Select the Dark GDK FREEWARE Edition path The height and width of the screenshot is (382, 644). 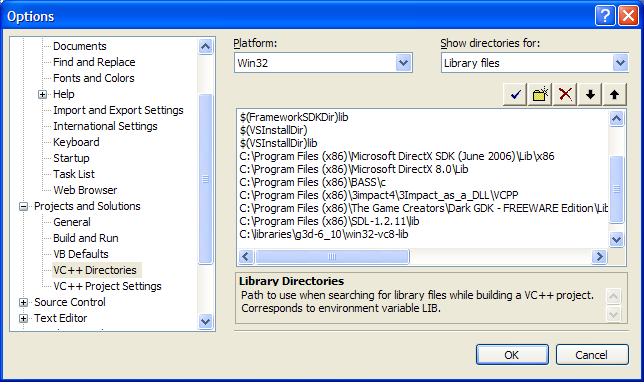(423, 208)
